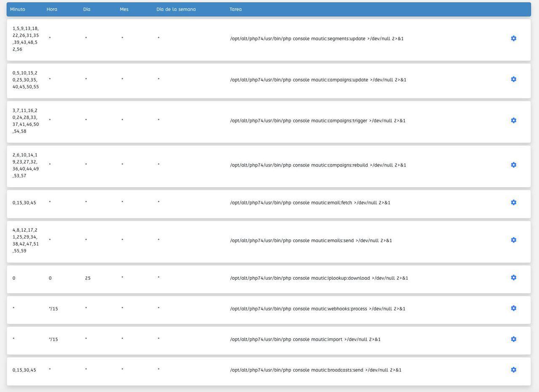This screenshot has height=392, width=539.
Task: Open gear settings for mautic:campaigns:trigger task
Action: (x=513, y=120)
